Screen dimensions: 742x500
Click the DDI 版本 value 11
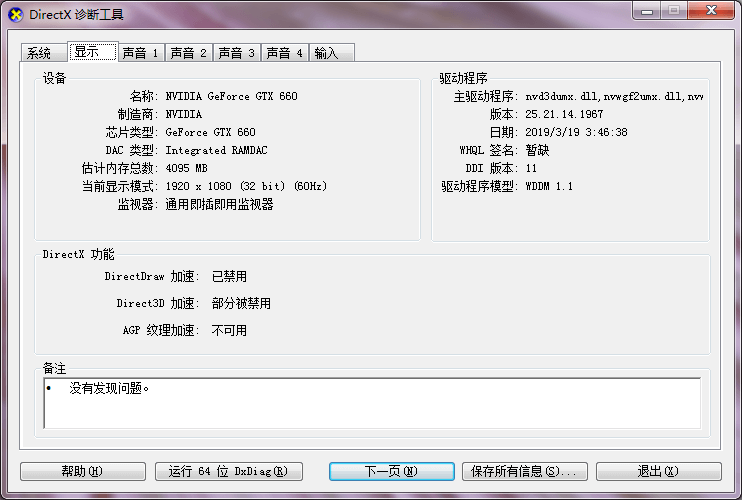(531, 168)
